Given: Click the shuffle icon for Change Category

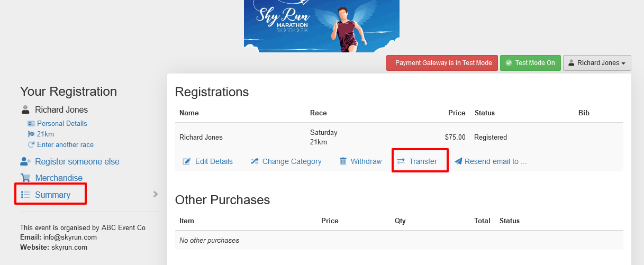Looking at the screenshot, I should point(255,161).
